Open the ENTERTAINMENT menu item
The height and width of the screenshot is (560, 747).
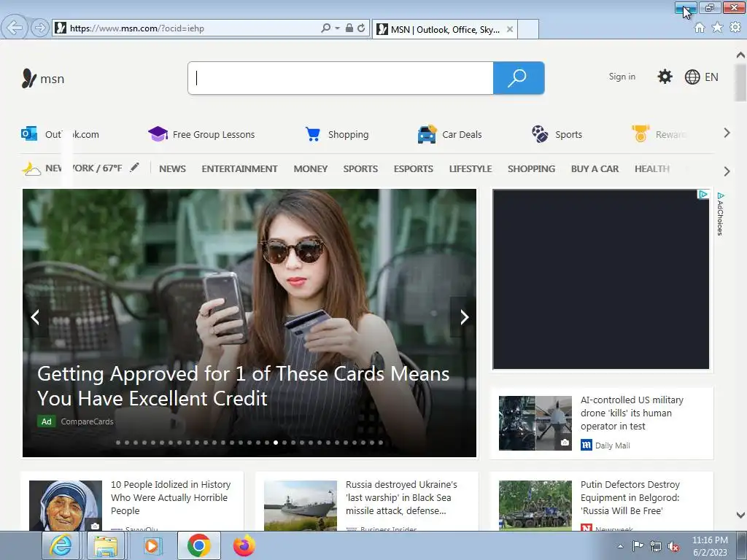(x=239, y=168)
